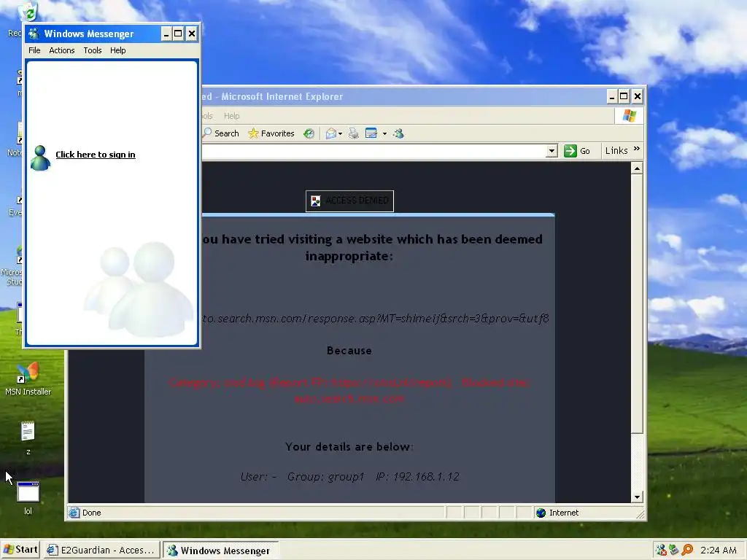The height and width of the screenshot is (560, 747).
Task: Click the Messenger icon in IE toolbar
Action: [399, 133]
